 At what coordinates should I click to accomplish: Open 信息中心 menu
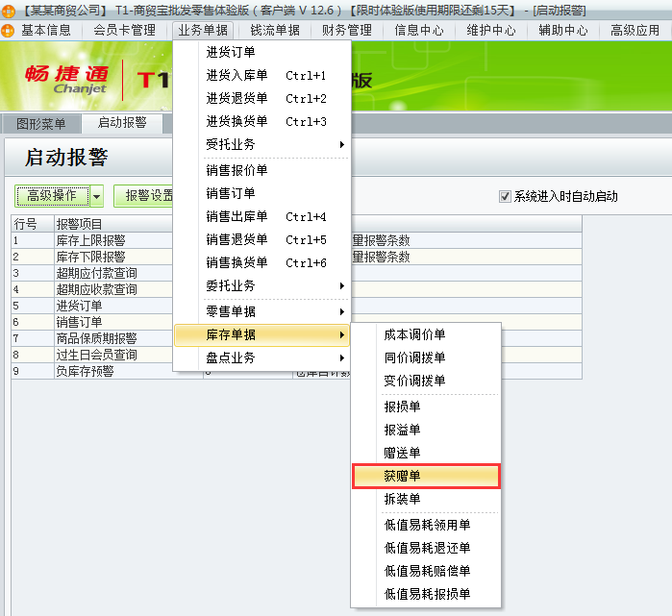tap(419, 31)
